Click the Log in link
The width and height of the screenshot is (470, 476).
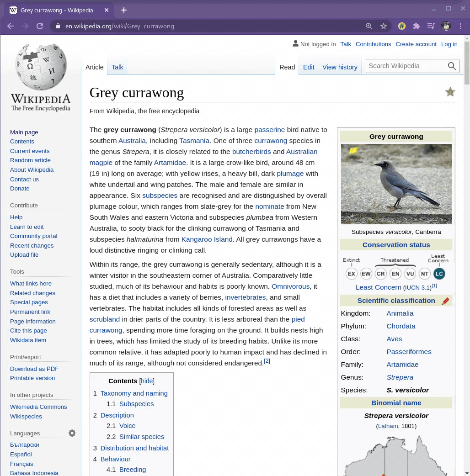(x=449, y=44)
